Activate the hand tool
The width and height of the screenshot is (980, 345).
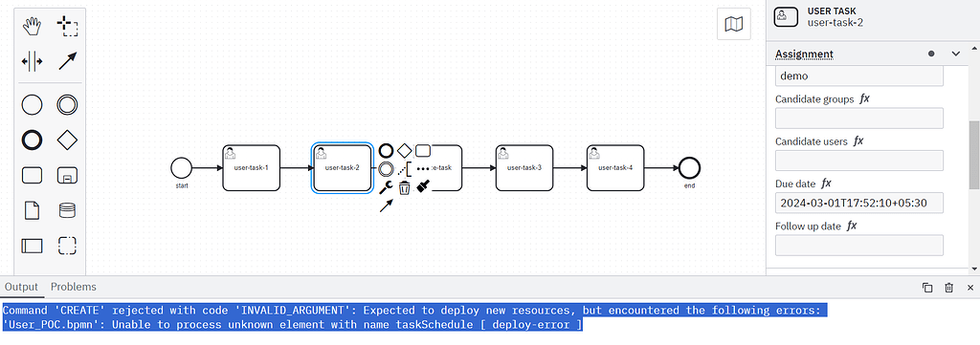click(32, 26)
